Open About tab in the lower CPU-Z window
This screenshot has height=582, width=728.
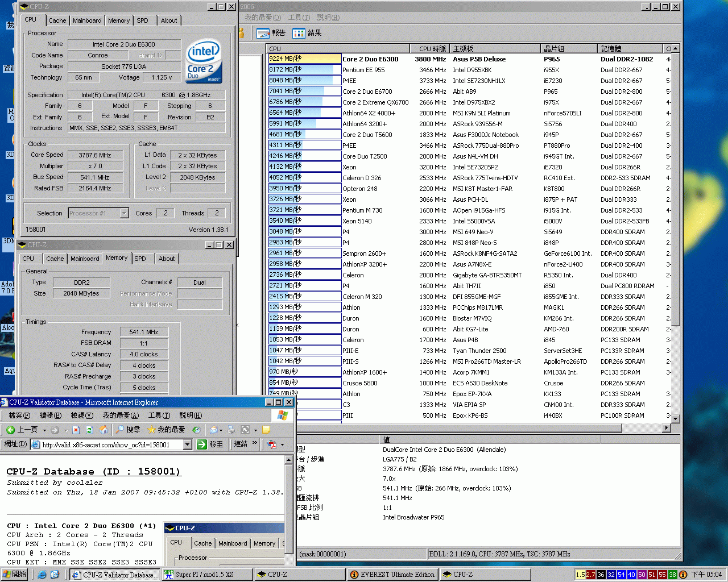[x=167, y=259]
